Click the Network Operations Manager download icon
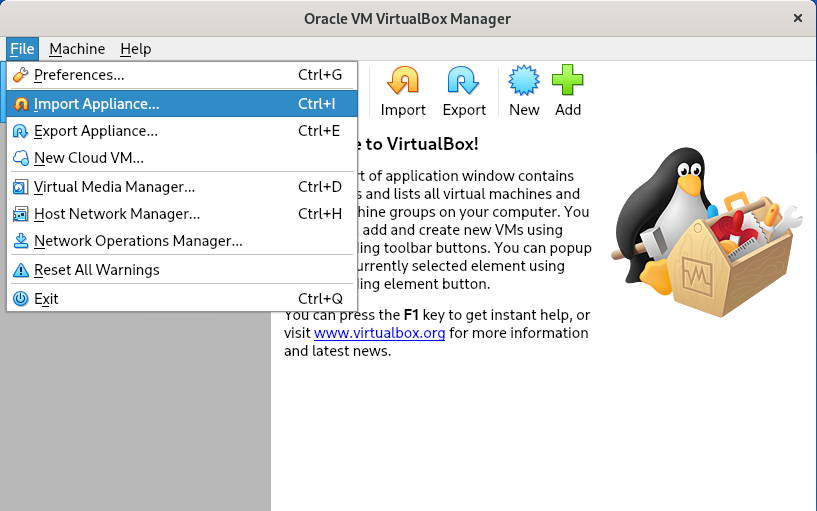 (x=20, y=241)
